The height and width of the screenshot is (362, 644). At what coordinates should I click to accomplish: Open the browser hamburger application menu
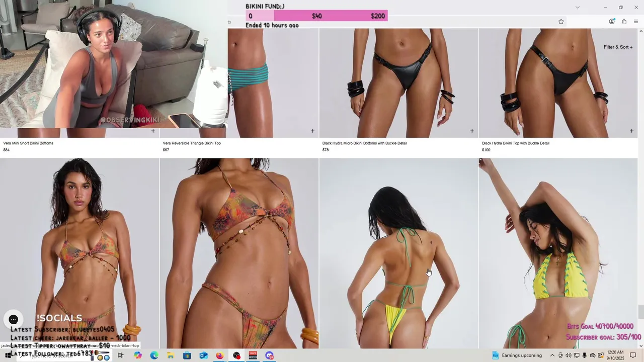click(x=636, y=22)
